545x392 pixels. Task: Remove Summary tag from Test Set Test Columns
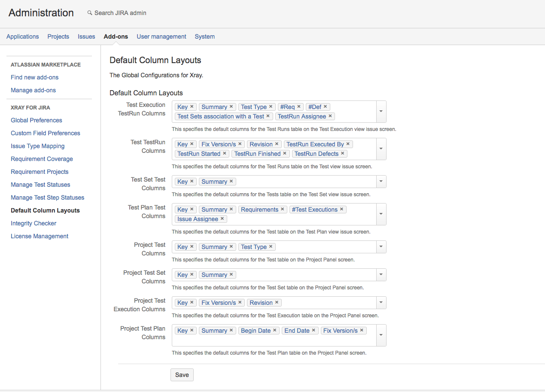pyautogui.click(x=231, y=181)
